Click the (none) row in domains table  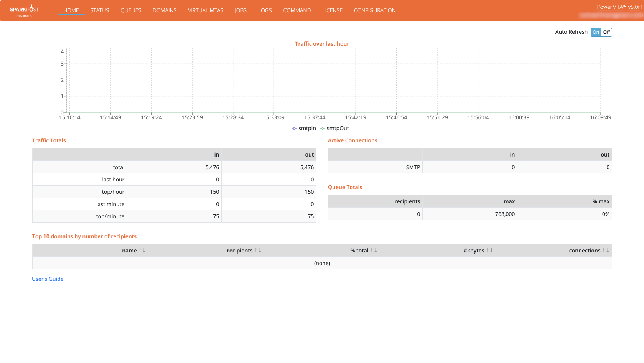point(322,263)
